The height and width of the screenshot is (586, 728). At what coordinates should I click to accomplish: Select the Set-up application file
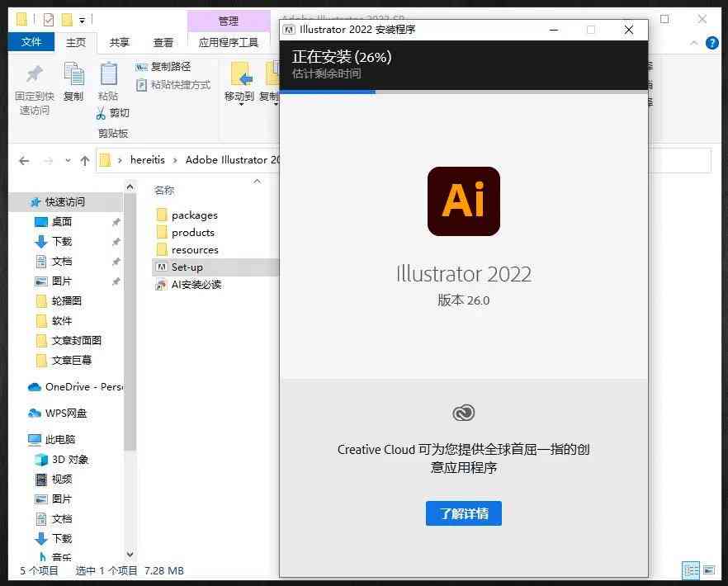[x=216, y=267]
